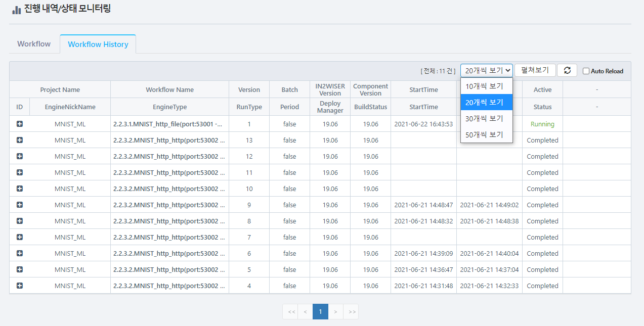The height and width of the screenshot is (326, 644).
Task: Expand the version 5 row plus icon
Action: (x=20, y=269)
